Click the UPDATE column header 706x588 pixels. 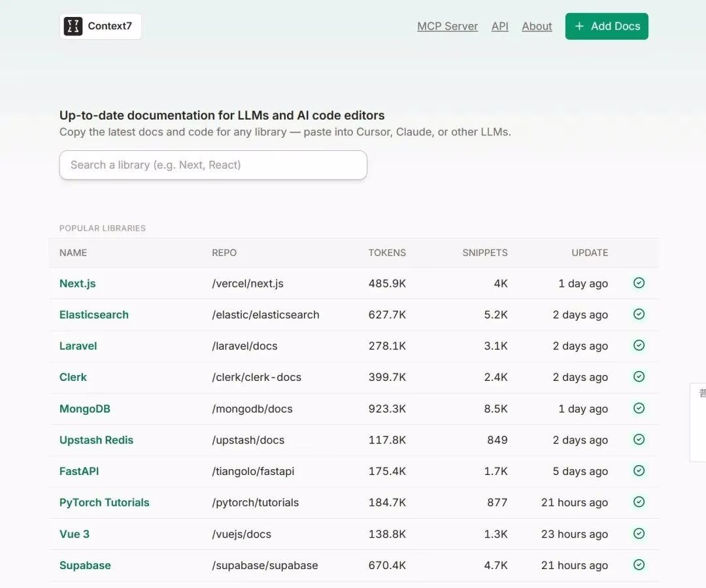(590, 253)
